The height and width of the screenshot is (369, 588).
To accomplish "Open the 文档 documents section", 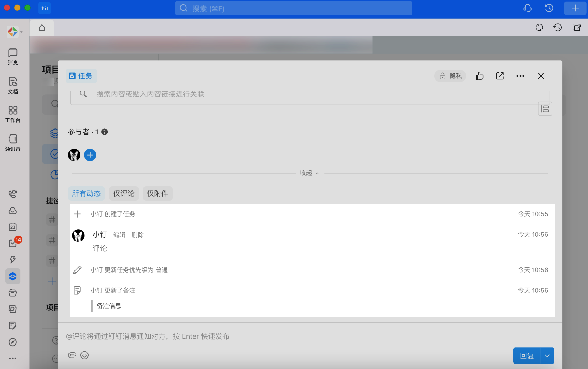I will pos(13,85).
